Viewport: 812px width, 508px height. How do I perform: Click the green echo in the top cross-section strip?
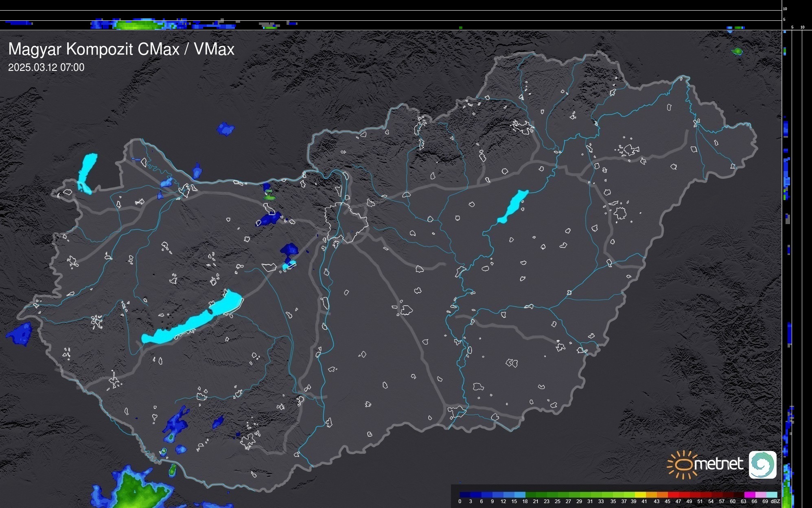136,25
